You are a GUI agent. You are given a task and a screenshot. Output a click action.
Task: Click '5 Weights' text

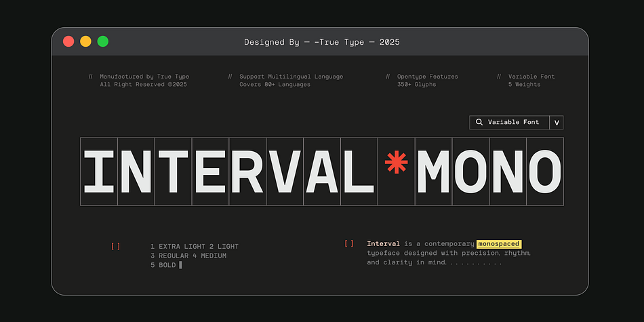[x=525, y=85]
